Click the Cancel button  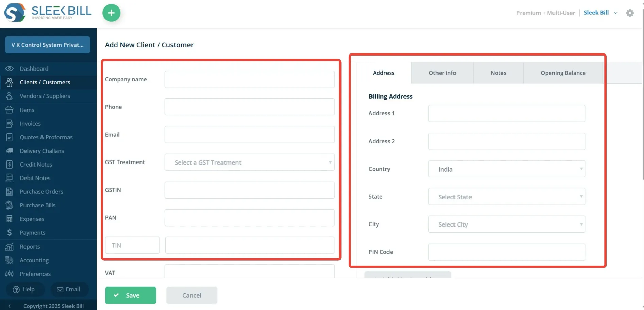(x=192, y=295)
